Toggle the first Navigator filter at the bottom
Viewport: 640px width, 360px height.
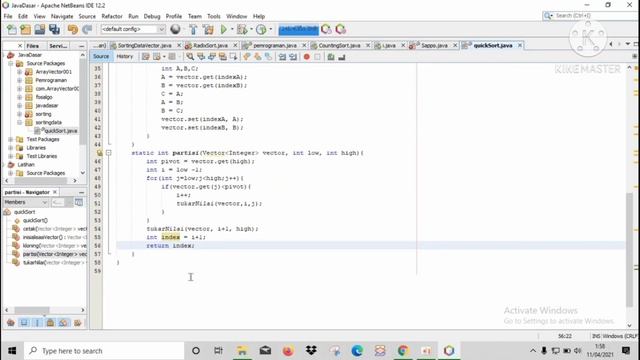[11, 323]
